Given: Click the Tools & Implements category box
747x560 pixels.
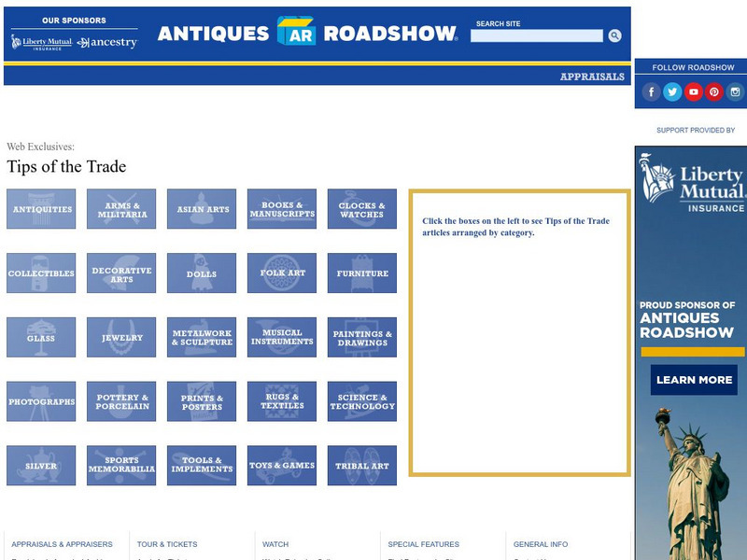Looking at the screenshot, I should tap(202, 465).
